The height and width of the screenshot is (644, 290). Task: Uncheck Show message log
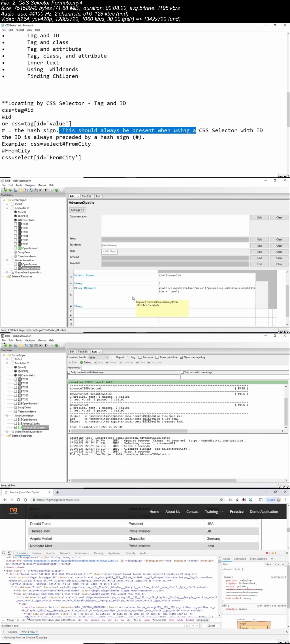(182, 357)
